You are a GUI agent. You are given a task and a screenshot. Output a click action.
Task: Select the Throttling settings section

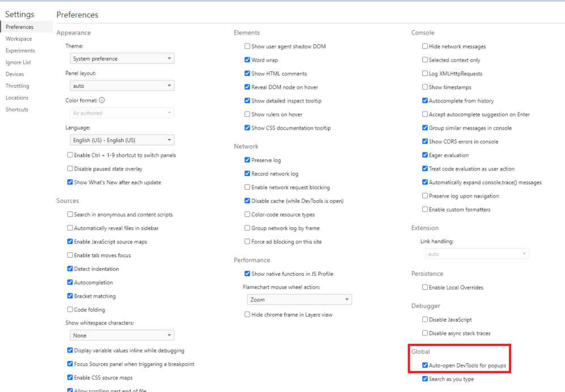[19, 86]
